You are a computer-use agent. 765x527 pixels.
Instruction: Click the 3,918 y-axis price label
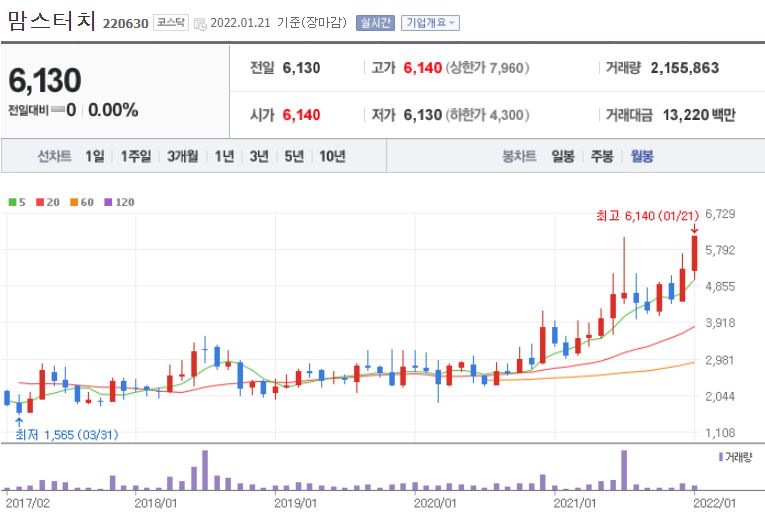tap(720, 323)
